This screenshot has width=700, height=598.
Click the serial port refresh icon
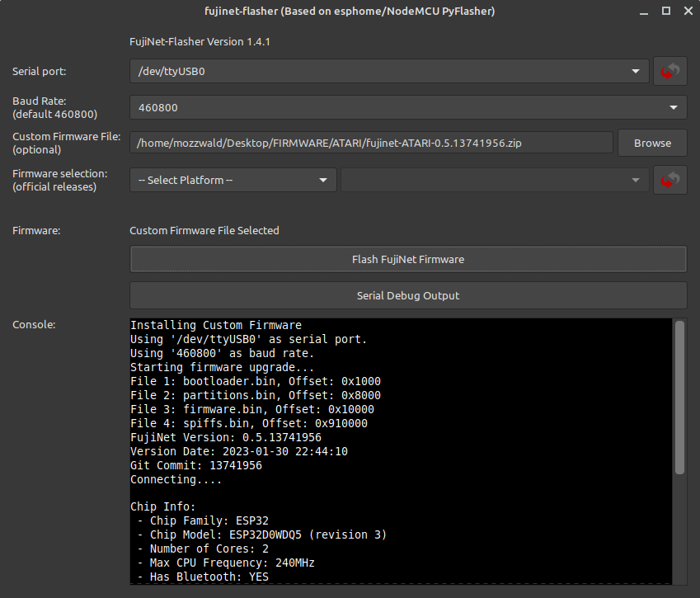click(669, 72)
